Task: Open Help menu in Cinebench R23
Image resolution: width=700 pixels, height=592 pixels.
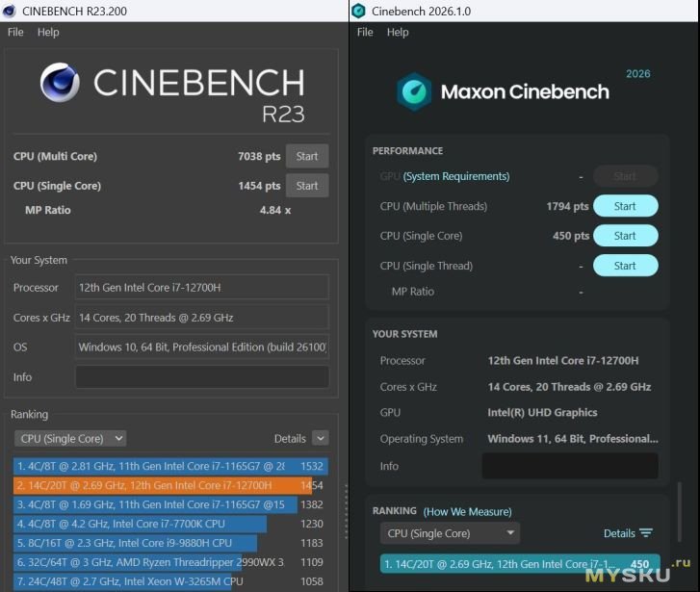Action: [x=48, y=32]
